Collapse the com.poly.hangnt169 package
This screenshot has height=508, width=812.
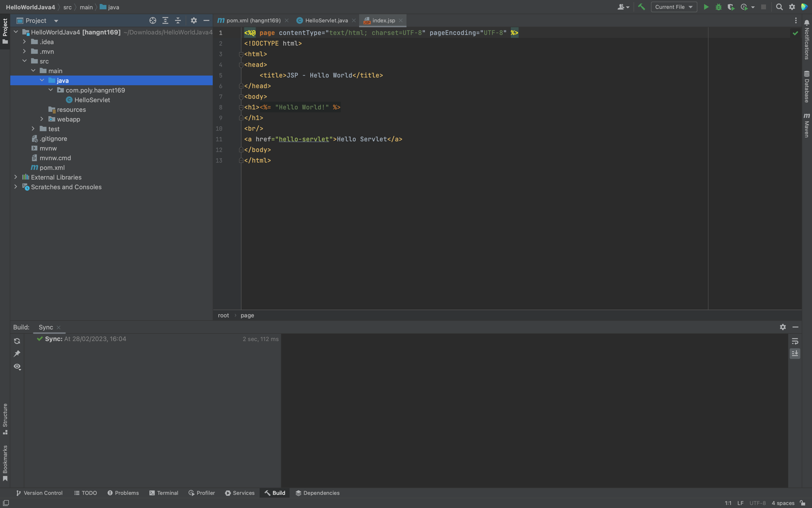coord(51,90)
